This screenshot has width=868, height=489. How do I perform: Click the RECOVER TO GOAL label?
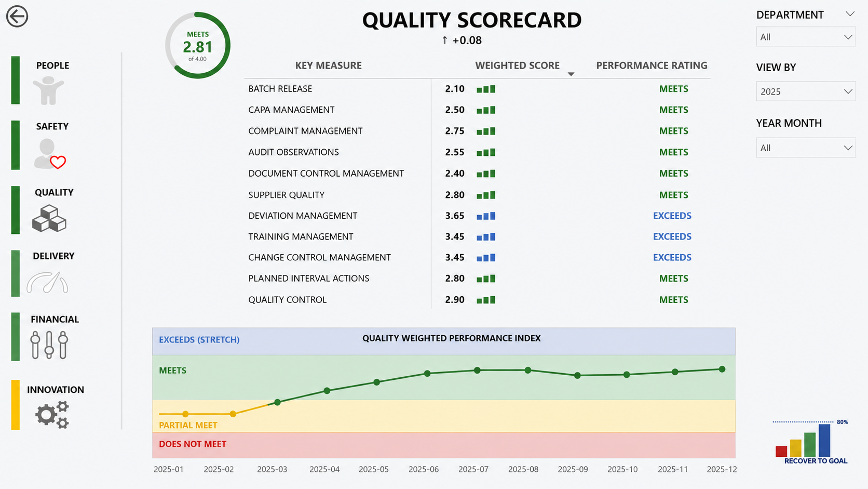816,461
